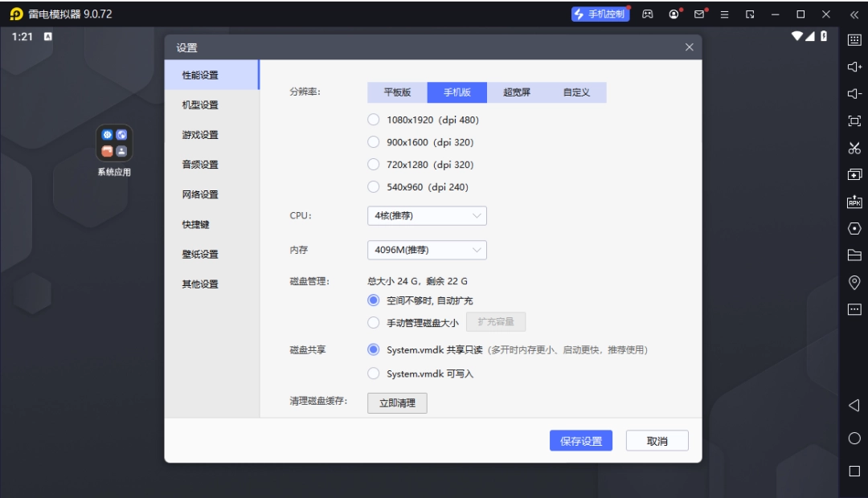This screenshot has height=498, width=868.
Task: Open the CPU 4核(推荐) dropdown
Action: click(x=427, y=216)
